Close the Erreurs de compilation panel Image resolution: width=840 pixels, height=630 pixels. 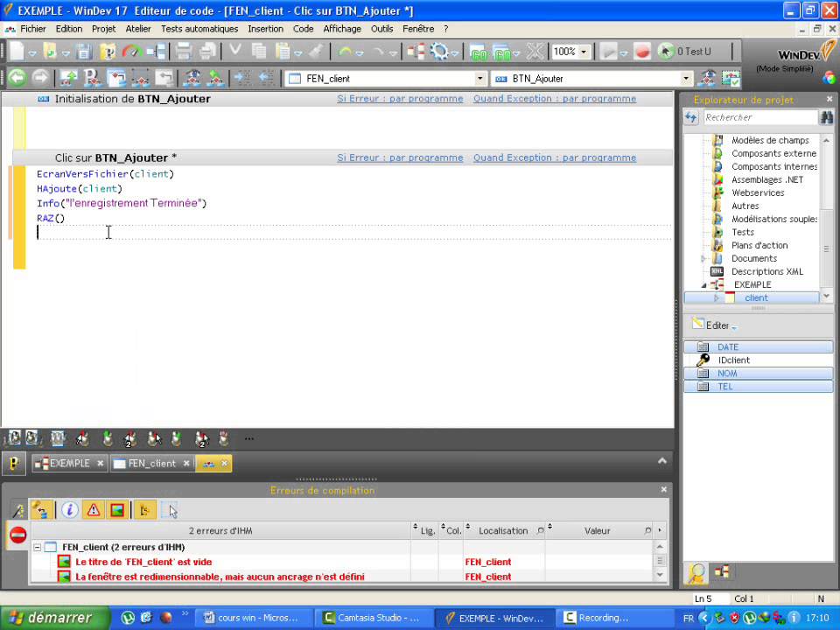click(x=664, y=489)
